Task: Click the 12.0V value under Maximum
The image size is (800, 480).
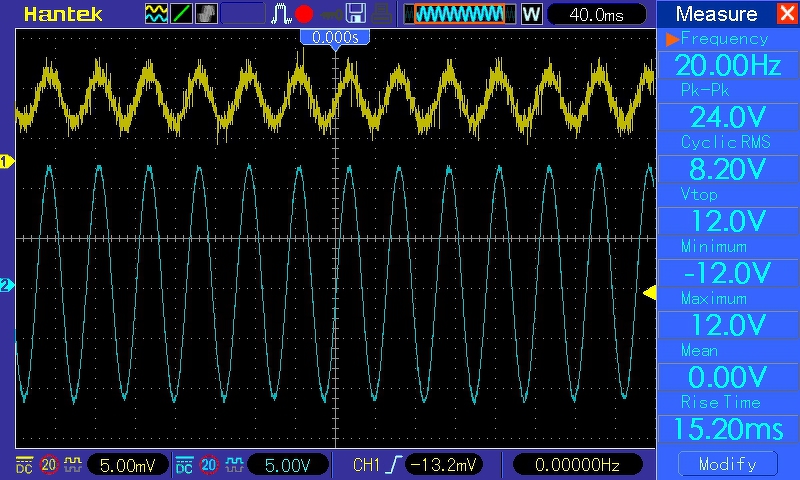Action: (728, 325)
